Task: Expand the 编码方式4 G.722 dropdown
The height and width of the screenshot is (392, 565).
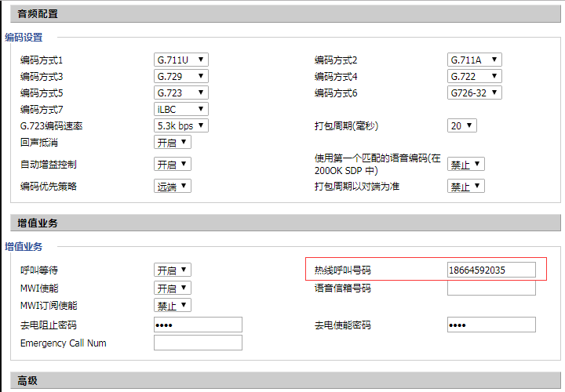Action: (x=474, y=76)
